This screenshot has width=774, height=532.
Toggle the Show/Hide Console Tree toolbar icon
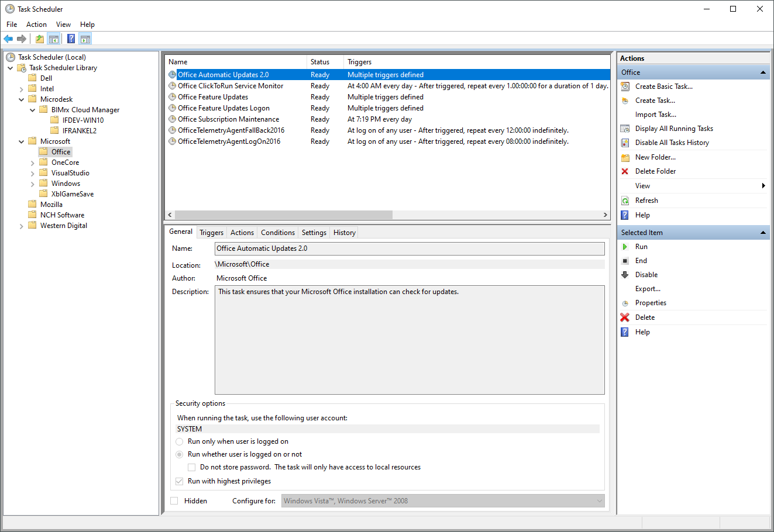(x=53, y=39)
